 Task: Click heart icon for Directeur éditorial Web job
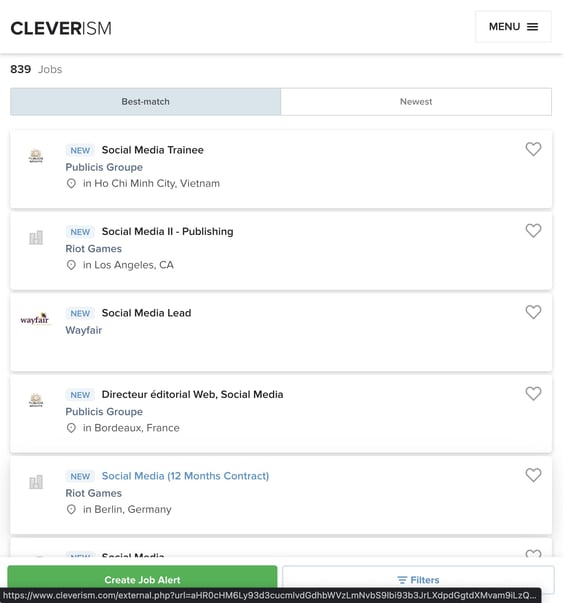[x=533, y=394]
